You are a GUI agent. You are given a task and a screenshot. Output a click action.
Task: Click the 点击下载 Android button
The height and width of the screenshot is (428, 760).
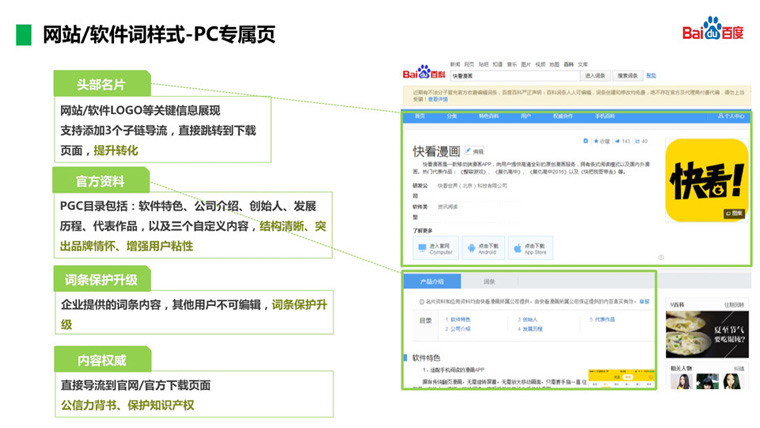pyautogui.click(x=483, y=248)
